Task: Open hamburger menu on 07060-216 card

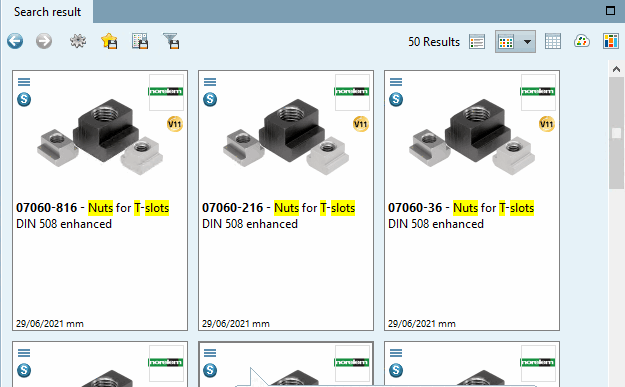Action: 210,82
